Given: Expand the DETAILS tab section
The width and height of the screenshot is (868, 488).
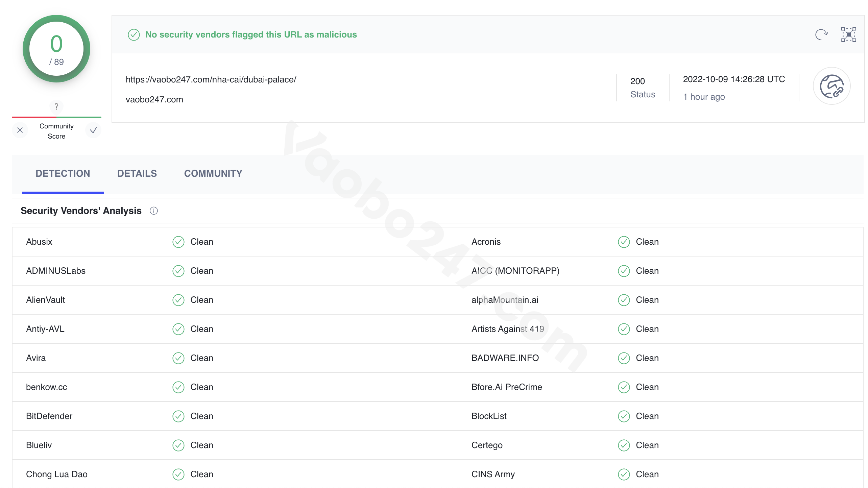Looking at the screenshot, I should tap(137, 173).
